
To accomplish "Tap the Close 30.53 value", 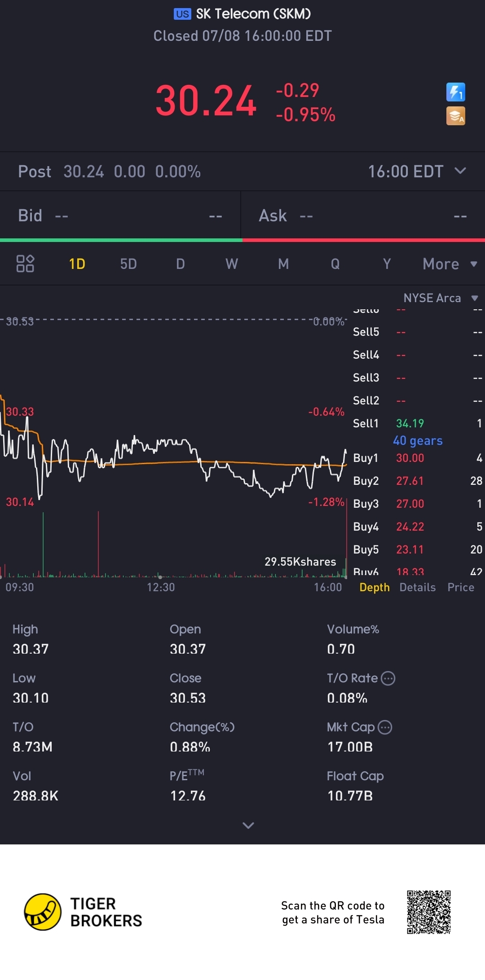I will click(x=188, y=698).
